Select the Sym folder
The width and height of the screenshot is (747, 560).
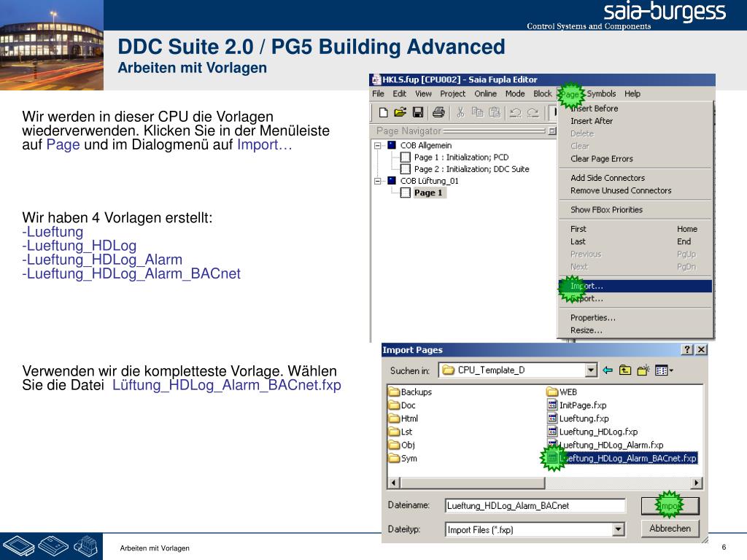tap(403, 458)
